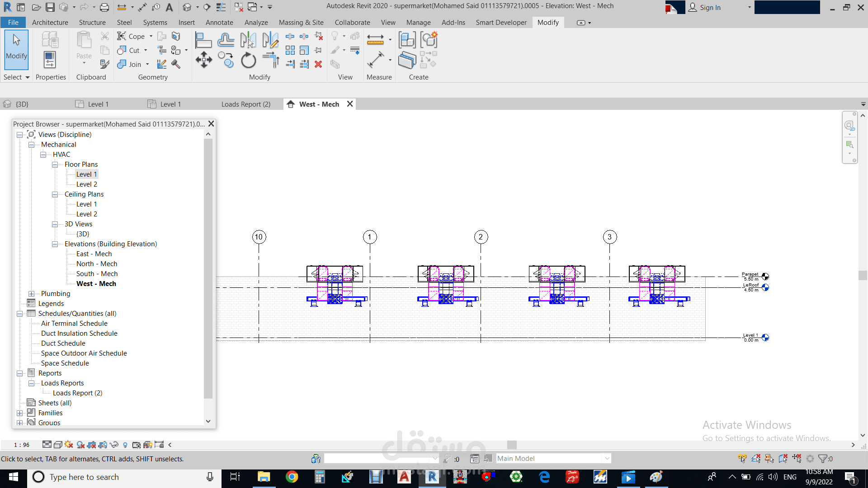Toggle Sun Path in view control bar

69,445
